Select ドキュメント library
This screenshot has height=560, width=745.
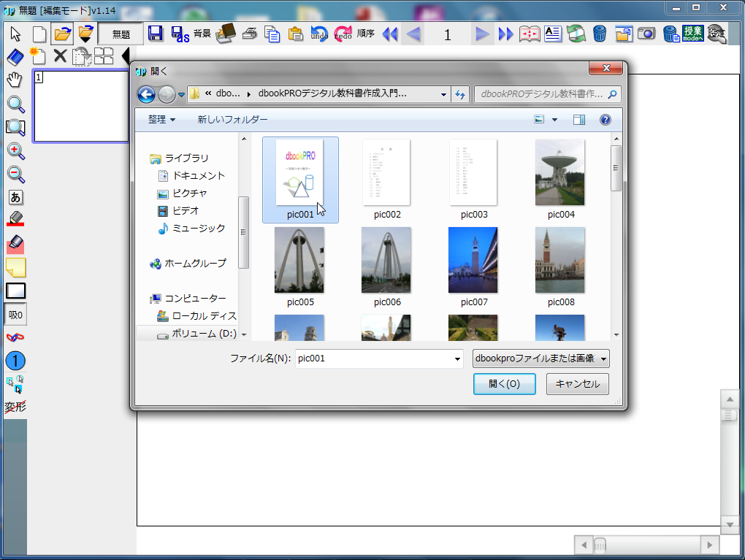[x=191, y=176]
